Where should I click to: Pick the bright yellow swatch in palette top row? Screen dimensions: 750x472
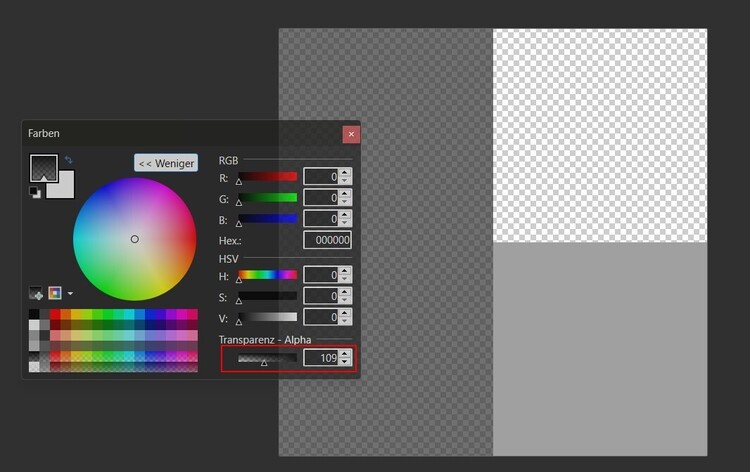(x=76, y=314)
